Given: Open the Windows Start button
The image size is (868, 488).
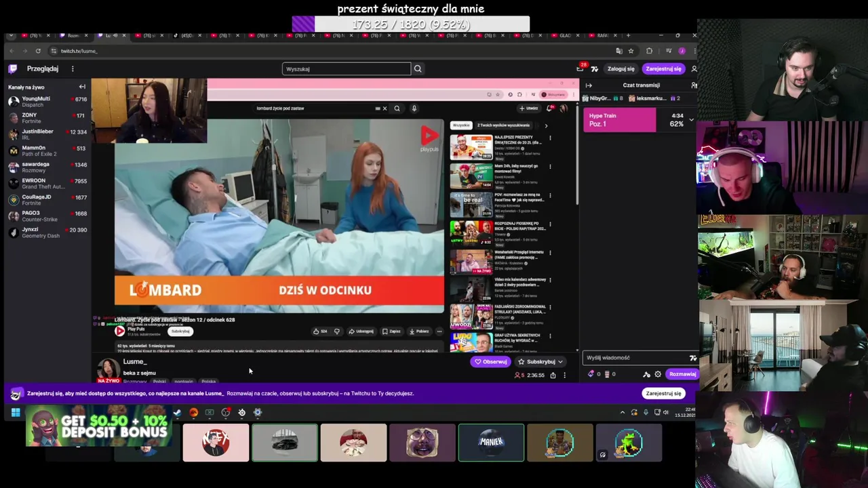Looking at the screenshot, I should [x=16, y=412].
